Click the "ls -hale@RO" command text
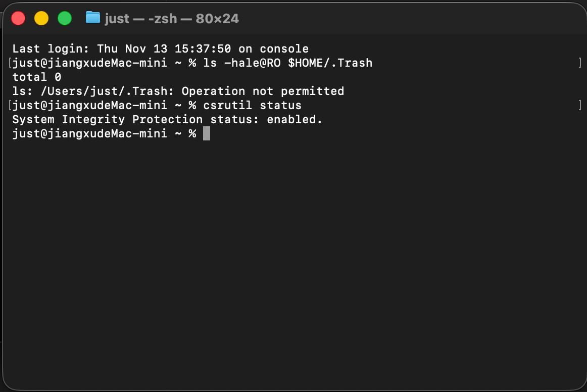Viewport: 587px width, 392px height. click(241, 63)
